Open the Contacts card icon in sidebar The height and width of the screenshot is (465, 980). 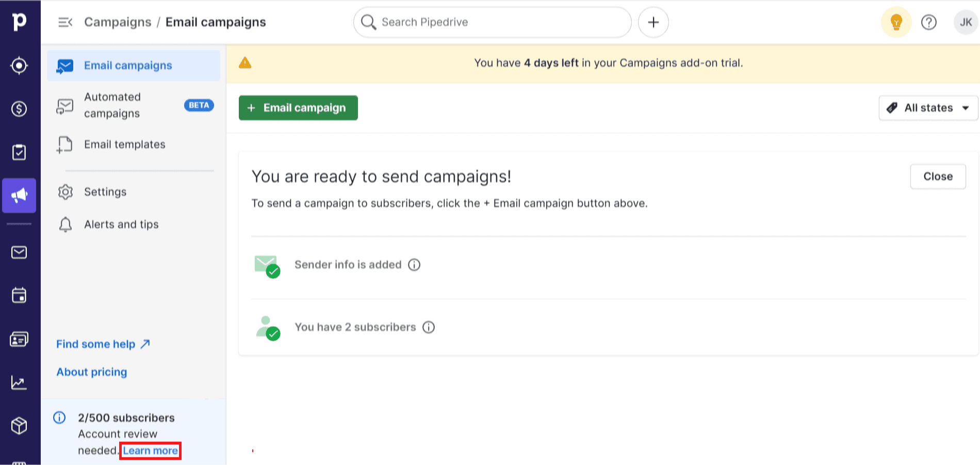(19, 339)
